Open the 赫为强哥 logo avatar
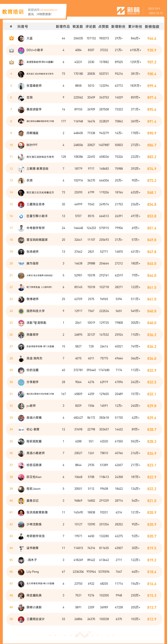The height and width of the screenshot is (644, 167). (21, 264)
